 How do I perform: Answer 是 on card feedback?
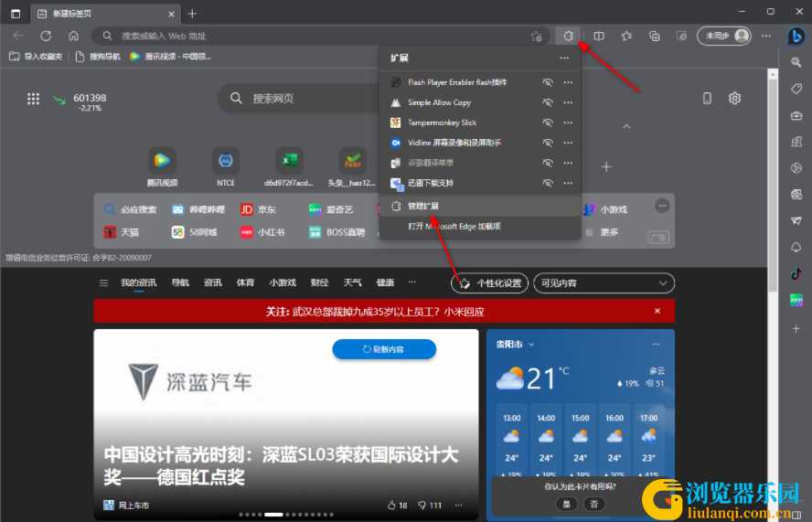[x=567, y=504]
